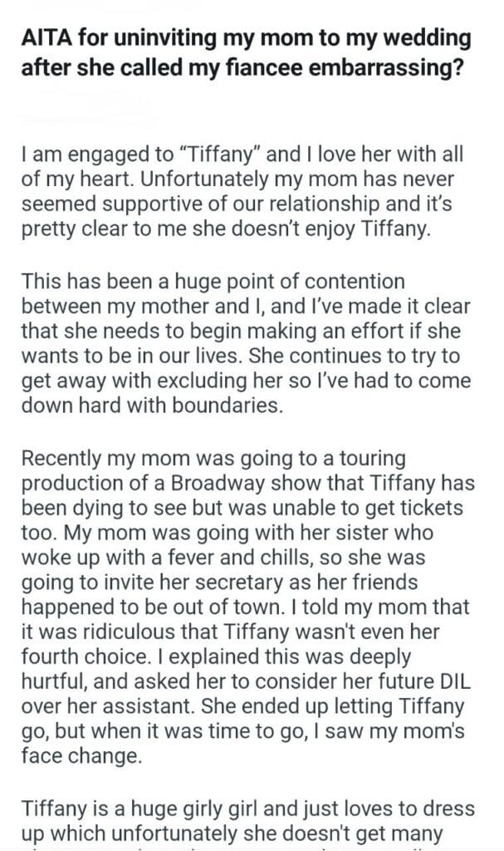Click the post title starting with AITA

click(x=245, y=52)
